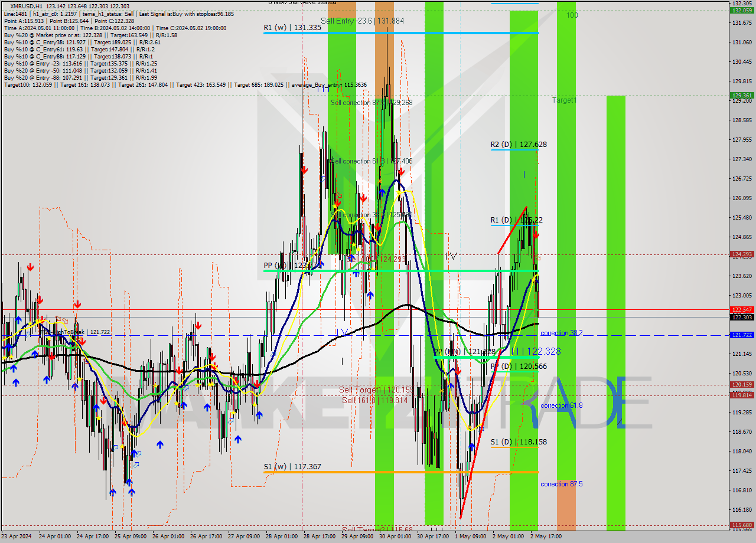This screenshot has width=756, height=543.
Task: Click the Target100: 132.059 summary line
Action: 185,85
